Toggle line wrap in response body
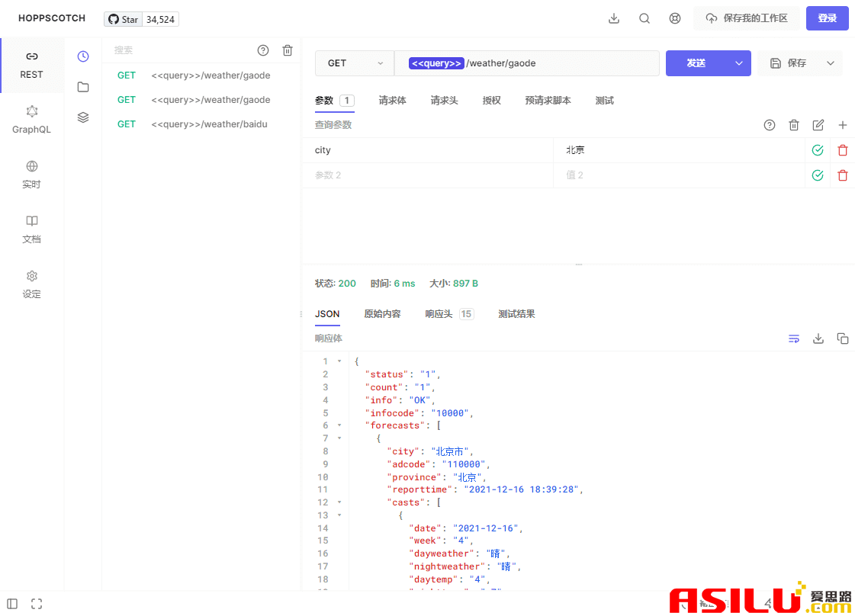 (794, 338)
